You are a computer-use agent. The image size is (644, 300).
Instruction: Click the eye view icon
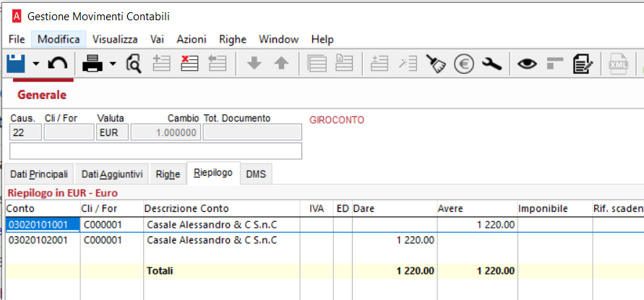pyautogui.click(x=527, y=64)
